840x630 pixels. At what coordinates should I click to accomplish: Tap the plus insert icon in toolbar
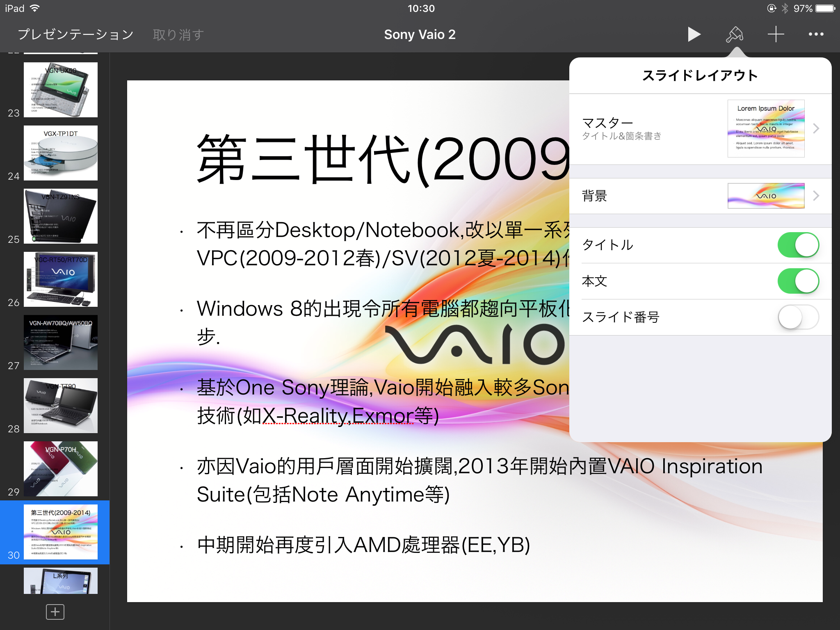click(776, 34)
